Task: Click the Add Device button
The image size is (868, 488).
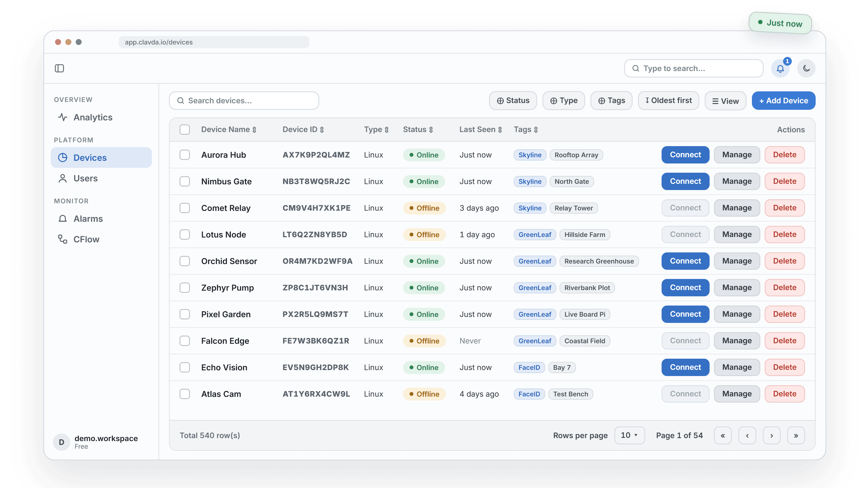Action: pos(783,101)
